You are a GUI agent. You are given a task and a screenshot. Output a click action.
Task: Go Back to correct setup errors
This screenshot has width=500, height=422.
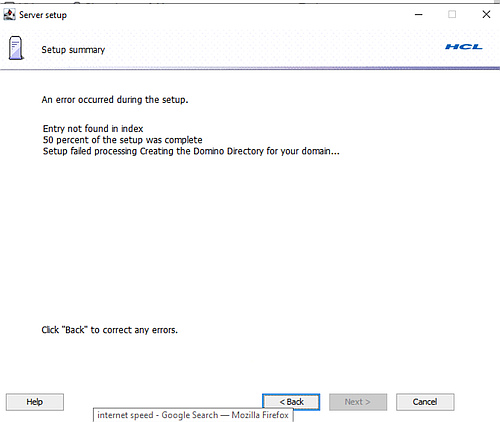point(291,402)
